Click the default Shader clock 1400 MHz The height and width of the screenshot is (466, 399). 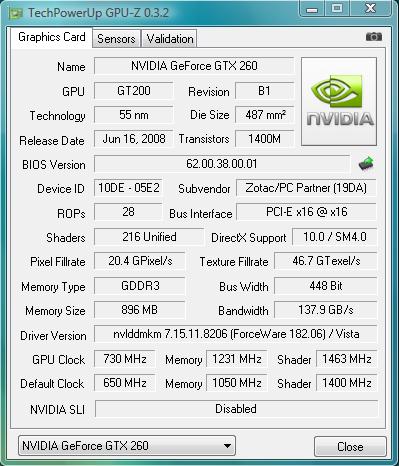(x=346, y=383)
